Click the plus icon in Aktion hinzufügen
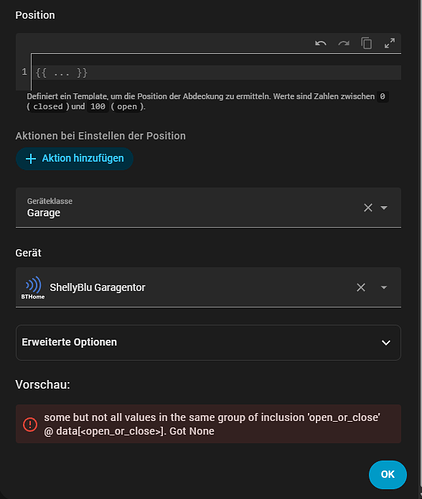Viewport: 422px width, 499px height. 31,159
